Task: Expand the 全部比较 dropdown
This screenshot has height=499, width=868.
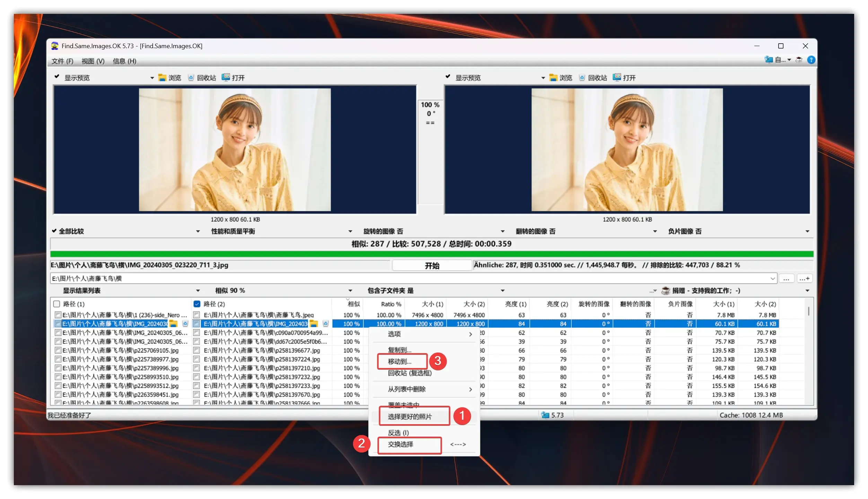Action: coord(198,231)
